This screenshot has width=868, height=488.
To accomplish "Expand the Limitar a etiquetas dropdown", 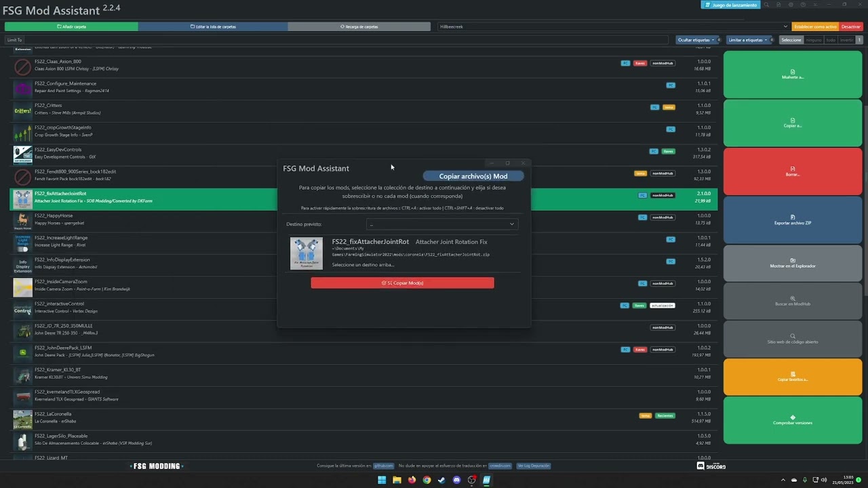I will pyautogui.click(x=747, y=40).
